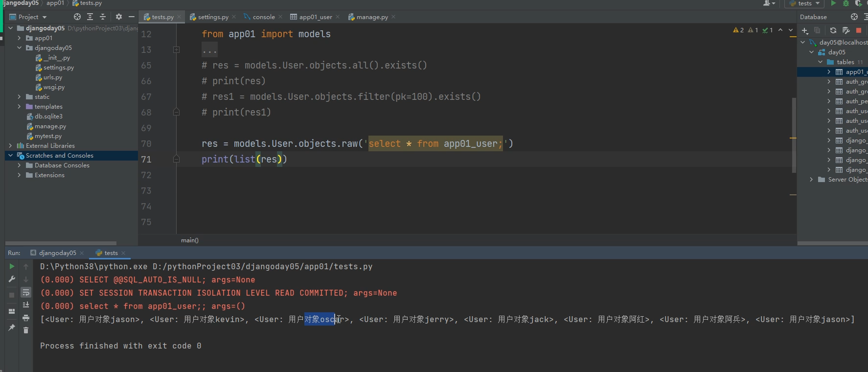Screen dimensions: 868x372
Task: Jump to next highlighted error arrow
Action: coord(791,30)
